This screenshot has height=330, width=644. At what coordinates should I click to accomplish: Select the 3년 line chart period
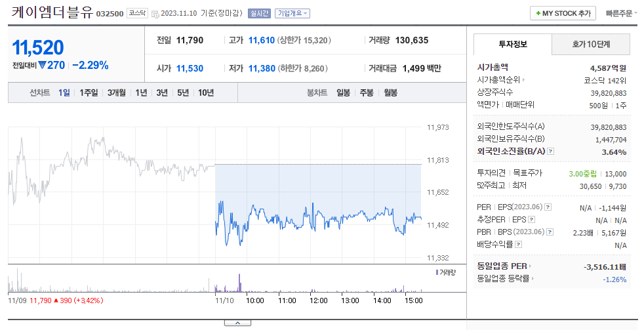pyautogui.click(x=162, y=93)
